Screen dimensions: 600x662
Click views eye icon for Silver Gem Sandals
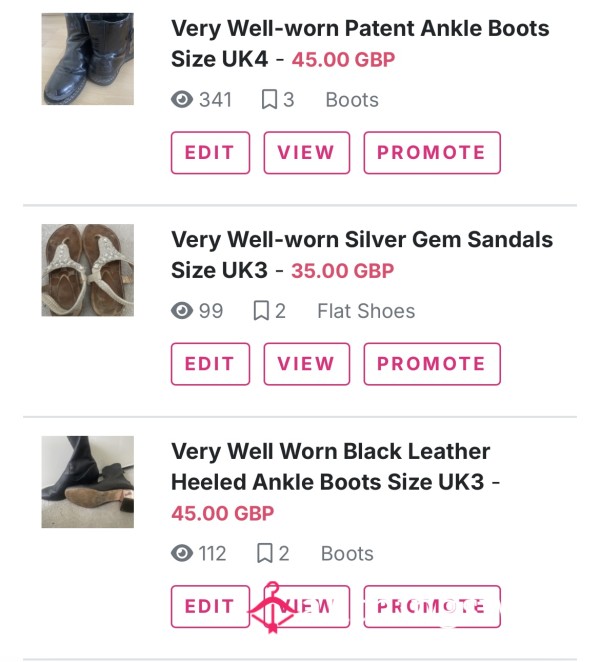click(x=182, y=311)
